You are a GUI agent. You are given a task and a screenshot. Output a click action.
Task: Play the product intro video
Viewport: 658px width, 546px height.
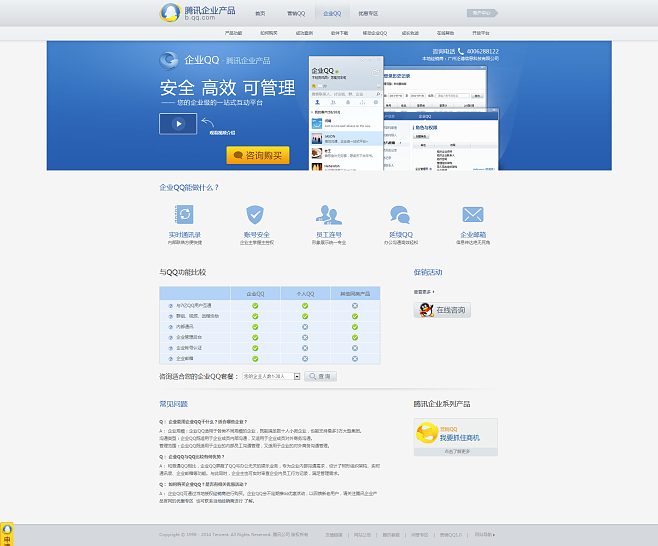point(178,124)
